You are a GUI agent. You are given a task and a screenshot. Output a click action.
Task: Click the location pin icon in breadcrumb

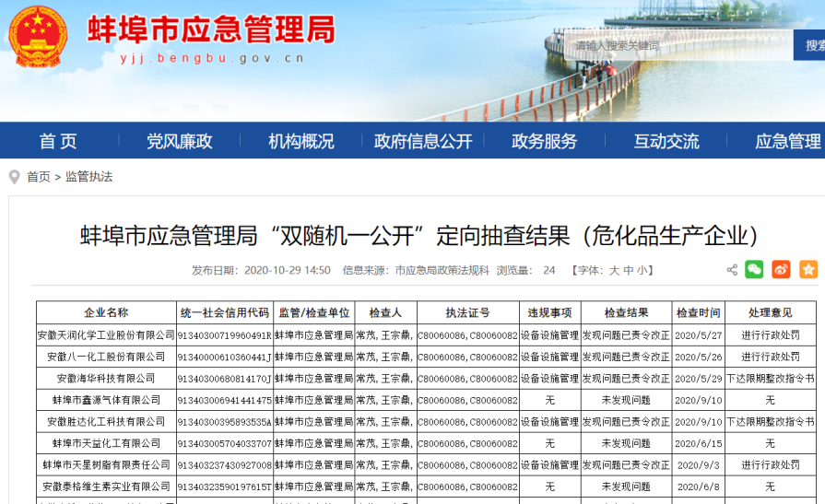coord(15,177)
